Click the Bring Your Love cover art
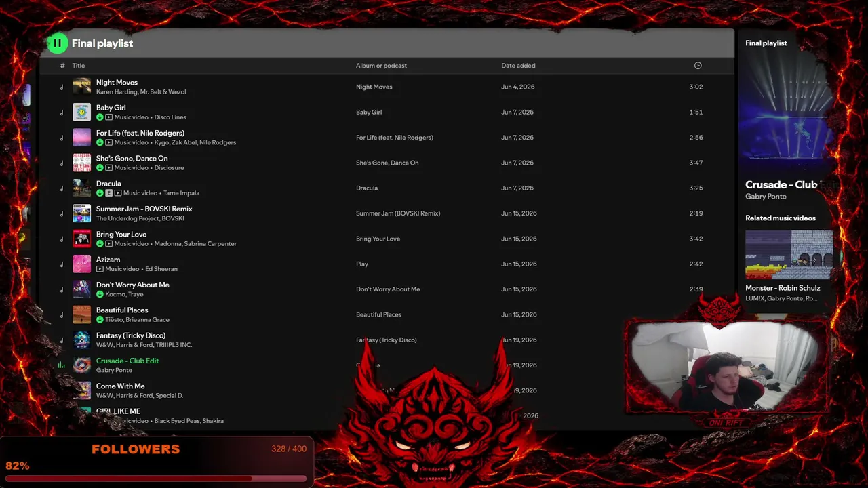 click(x=81, y=239)
